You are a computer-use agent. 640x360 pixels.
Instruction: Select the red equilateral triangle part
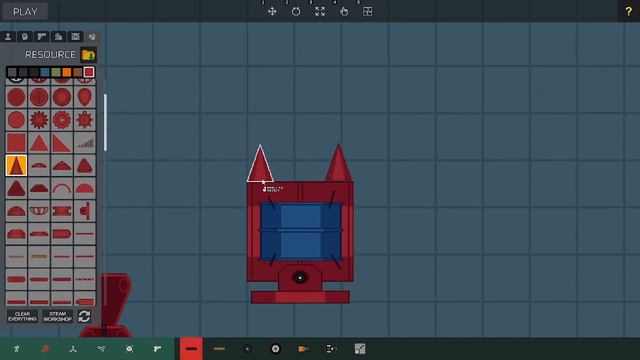click(x=39, y=143)
